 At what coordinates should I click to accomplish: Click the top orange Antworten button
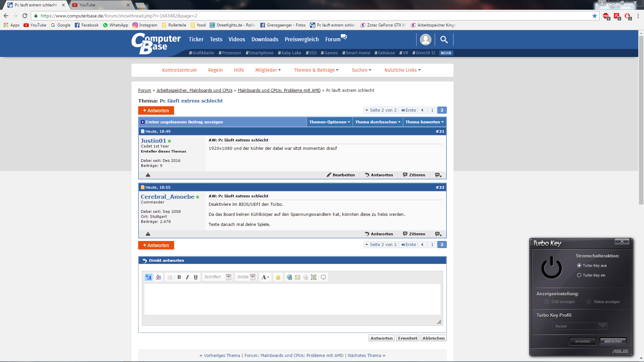coord(156,111)
